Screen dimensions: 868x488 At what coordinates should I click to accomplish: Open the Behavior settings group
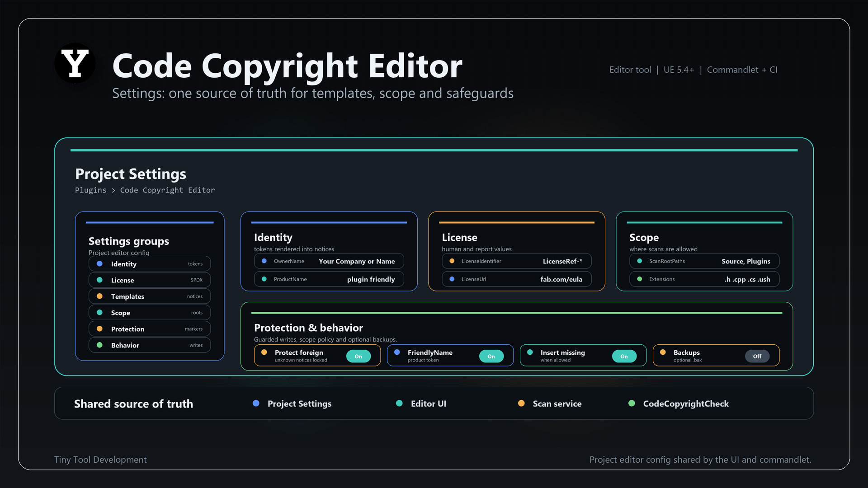pyautogui.click(x=150, y=345)
